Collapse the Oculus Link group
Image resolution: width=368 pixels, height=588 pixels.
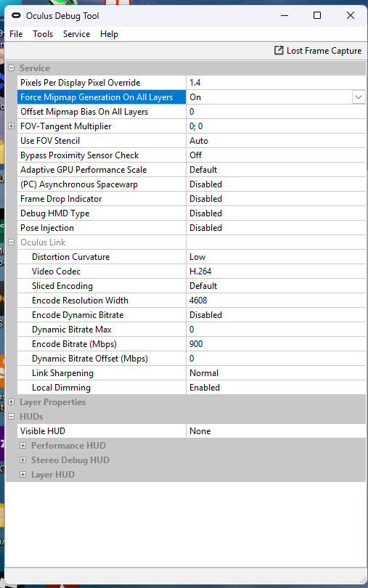12,242
